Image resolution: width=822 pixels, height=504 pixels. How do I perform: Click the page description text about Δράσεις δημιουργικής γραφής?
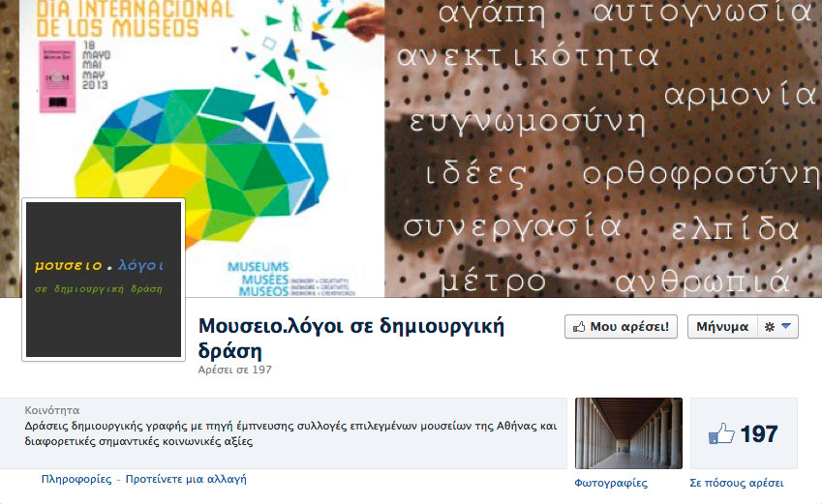click(290, 433)
